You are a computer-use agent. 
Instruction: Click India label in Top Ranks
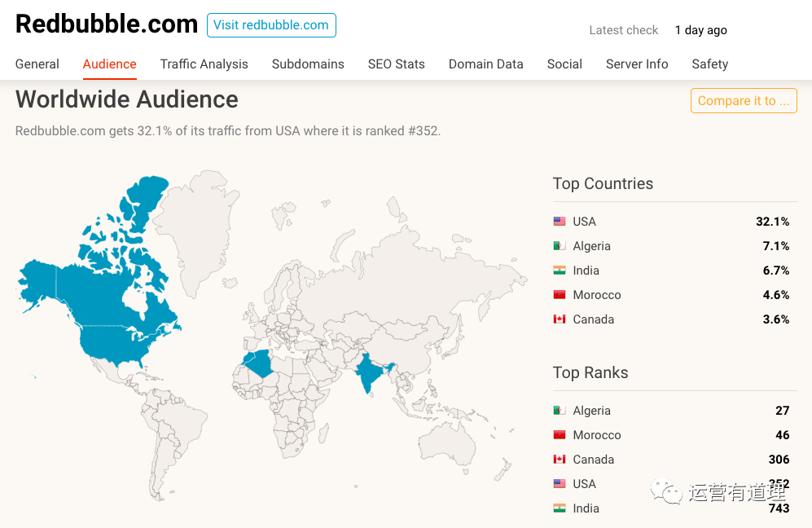(x=586, y=508)
